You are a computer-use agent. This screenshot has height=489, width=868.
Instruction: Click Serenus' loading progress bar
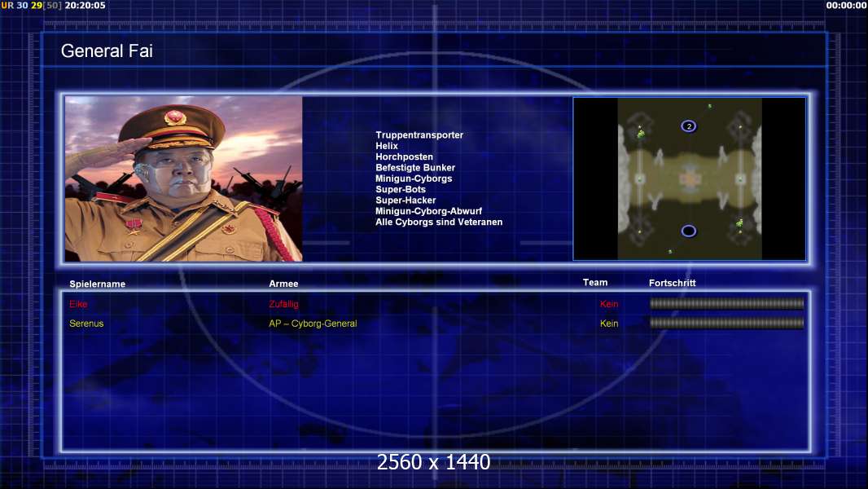(x=727, y=324)
